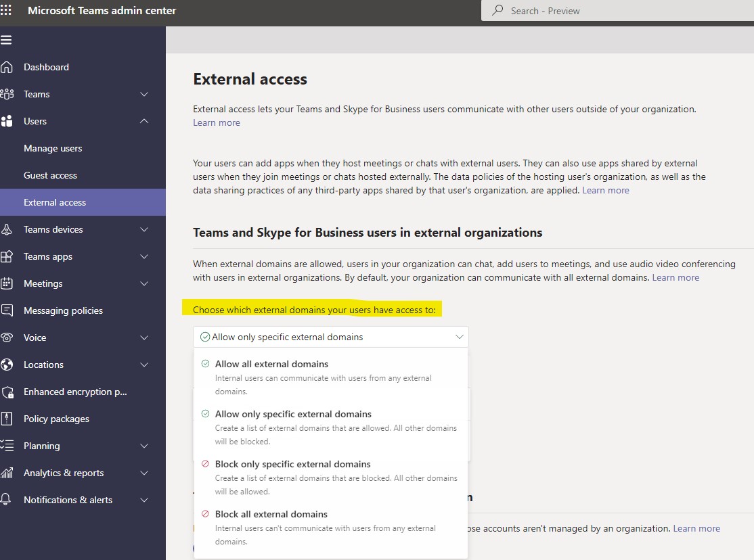This screenshot has height=560, width=754.
Task: Close the external domains dropdown combo box
Action: (330, 337)
